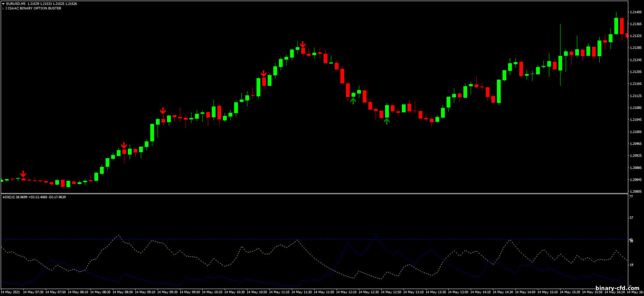Image resolution: width=644 pixels, height=296 pixels.
Task: Click the red sell arrow near 09:35
Action: click(163, 112)
